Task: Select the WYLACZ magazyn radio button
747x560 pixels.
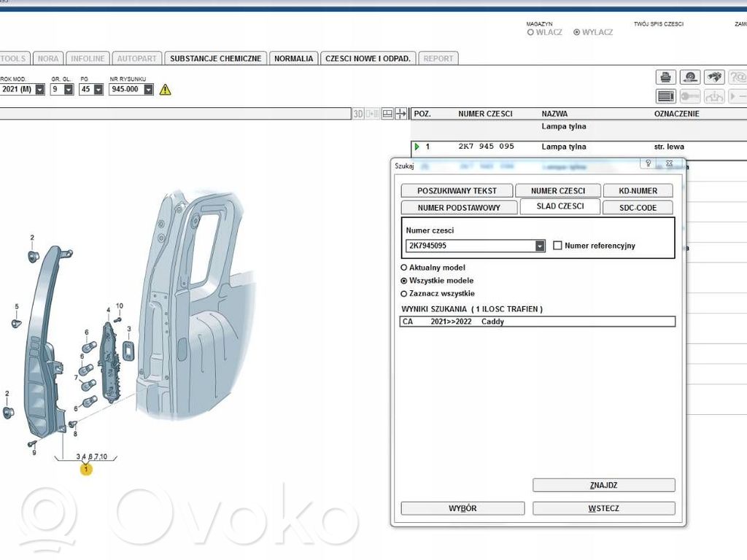Action: click(576, 32)
